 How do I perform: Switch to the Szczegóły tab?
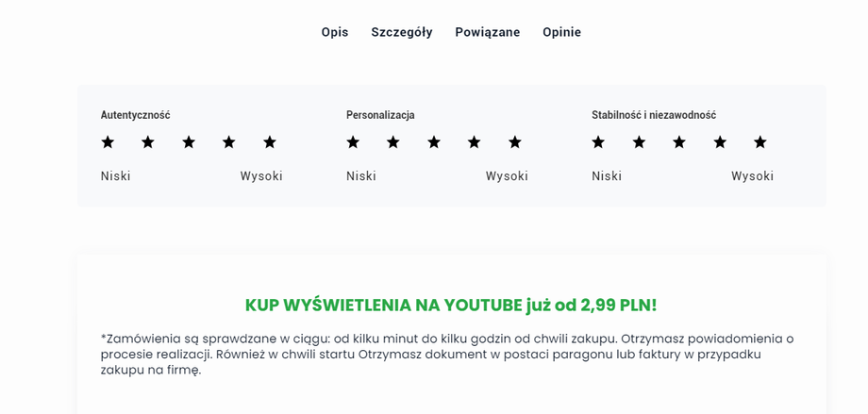(402, 32)
